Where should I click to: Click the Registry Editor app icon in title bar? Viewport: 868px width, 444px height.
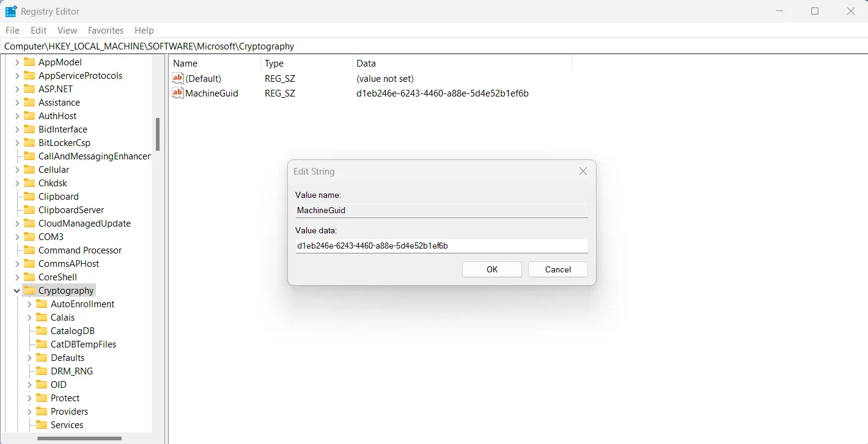tap(11, 11)
